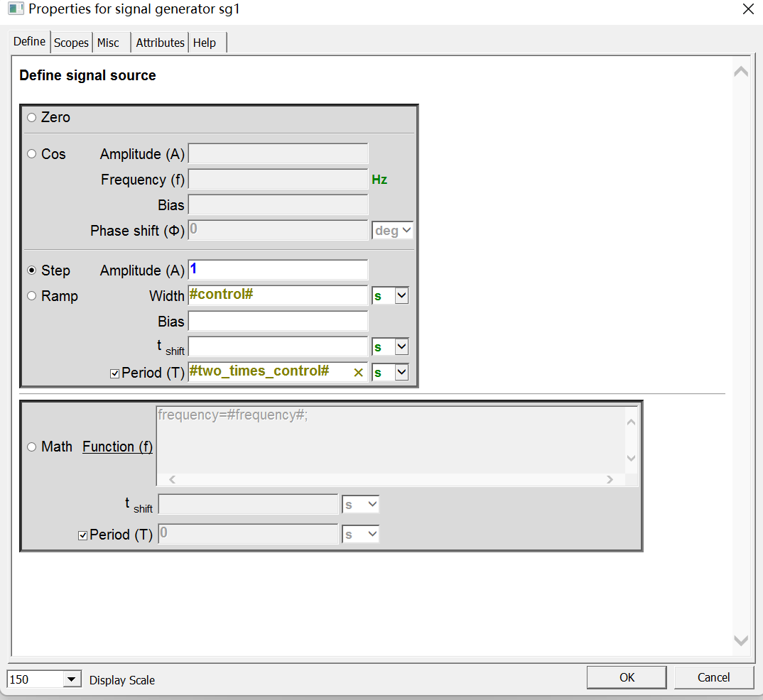
Task: Toggle Period (T) checkbox in Math section
Action: 82,535
